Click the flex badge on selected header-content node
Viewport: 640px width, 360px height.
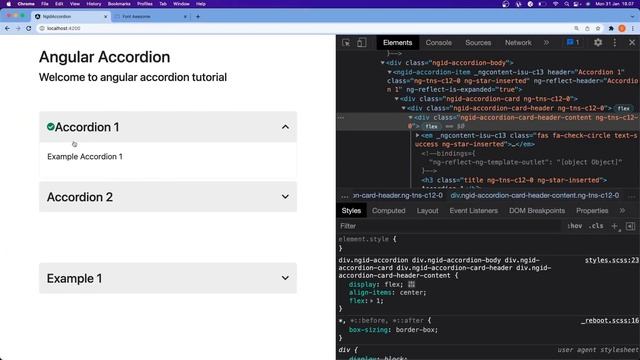431,127
